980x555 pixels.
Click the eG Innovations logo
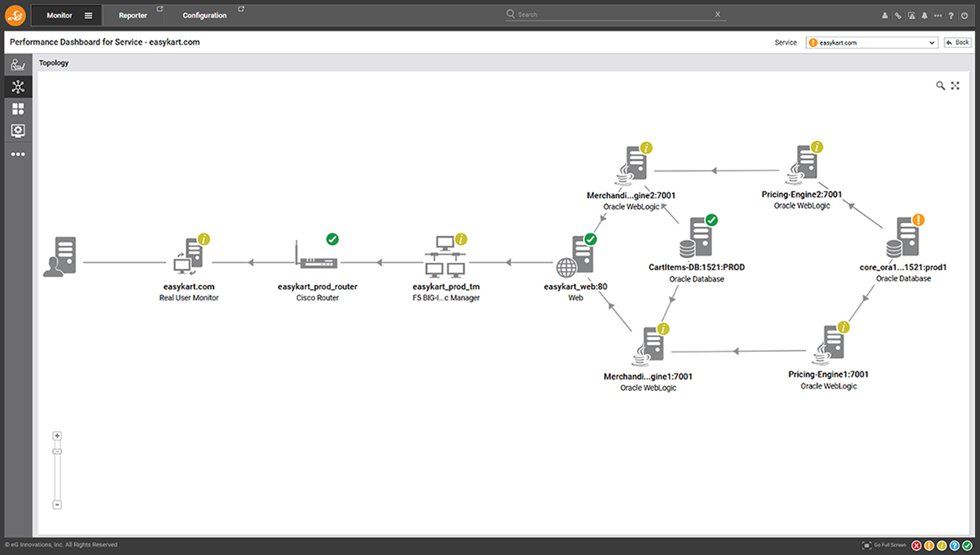click(x=16, y=15)
